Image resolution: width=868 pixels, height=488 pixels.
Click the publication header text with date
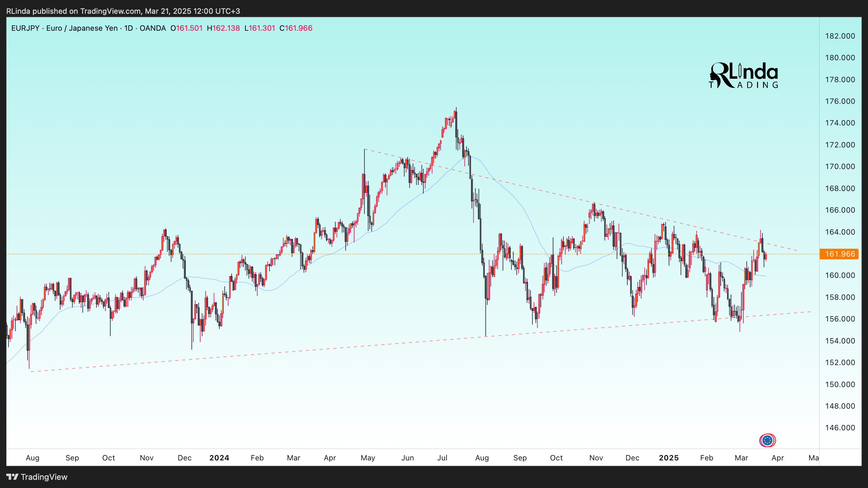click(123, 11)
